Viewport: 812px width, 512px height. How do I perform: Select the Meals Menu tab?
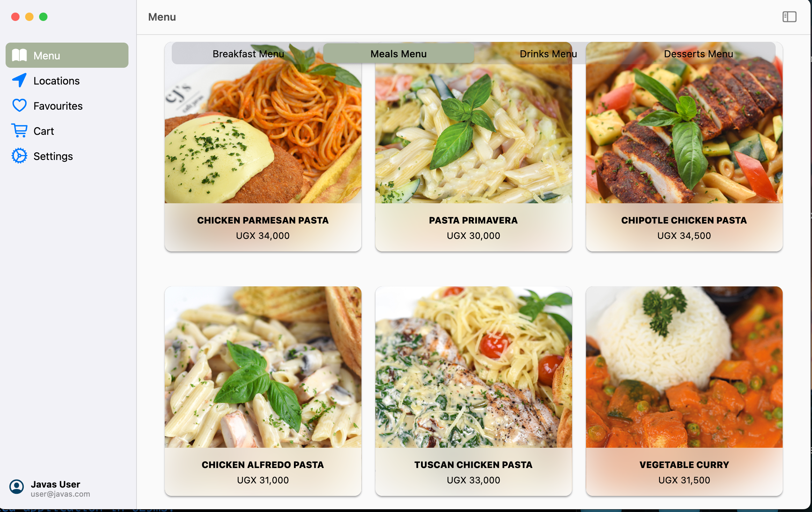point(398,53)
